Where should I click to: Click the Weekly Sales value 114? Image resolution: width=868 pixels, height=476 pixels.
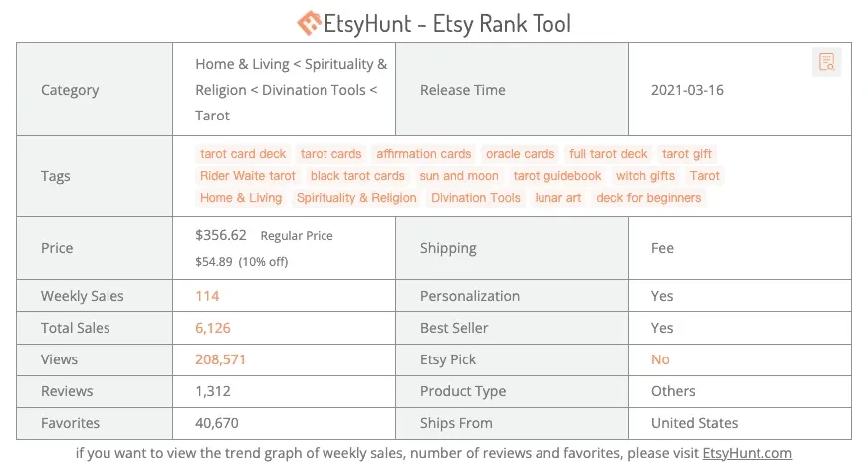tap(207, 296)
